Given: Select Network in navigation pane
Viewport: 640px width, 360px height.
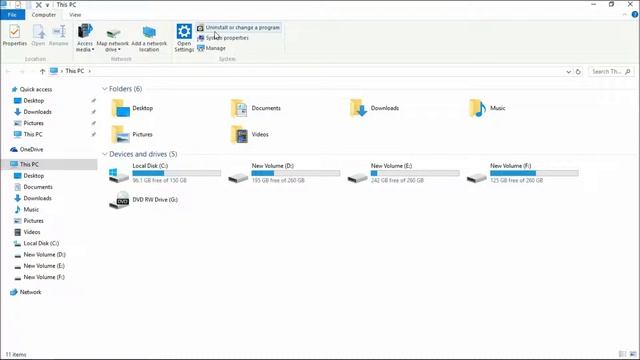Looking at the screenshot, I should (x=26, y=292).
